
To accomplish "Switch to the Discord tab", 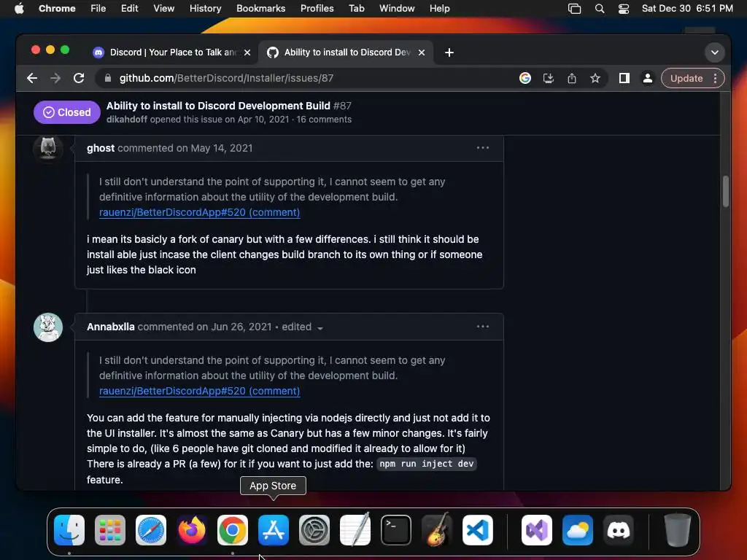I will pos(171,52).
